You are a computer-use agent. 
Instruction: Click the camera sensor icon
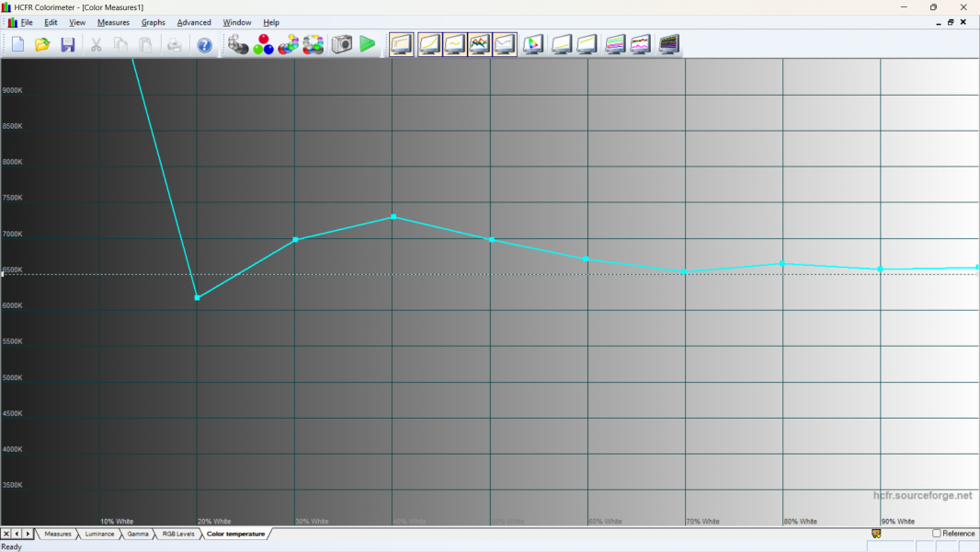point(342,44)
